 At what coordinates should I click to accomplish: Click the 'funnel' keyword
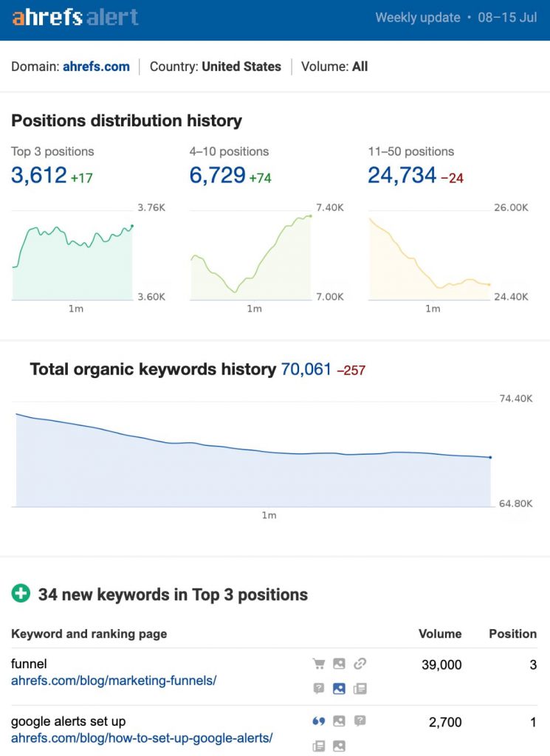[29, 664]
